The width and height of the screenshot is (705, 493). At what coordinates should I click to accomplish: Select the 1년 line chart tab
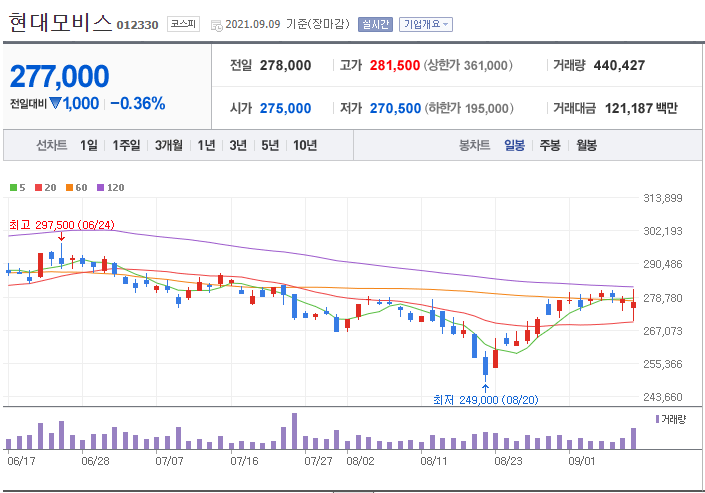[206, 145]
